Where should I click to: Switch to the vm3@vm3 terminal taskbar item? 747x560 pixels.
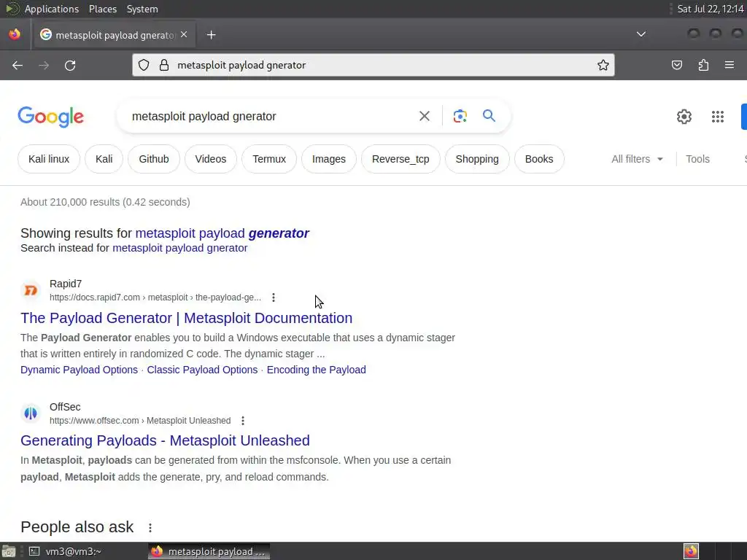(65, 551)
